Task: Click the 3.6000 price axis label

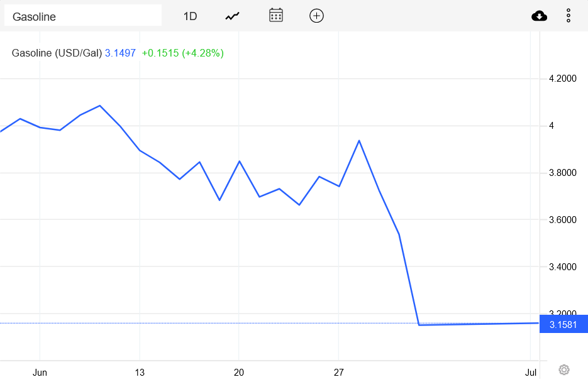Action: [562, 219]
